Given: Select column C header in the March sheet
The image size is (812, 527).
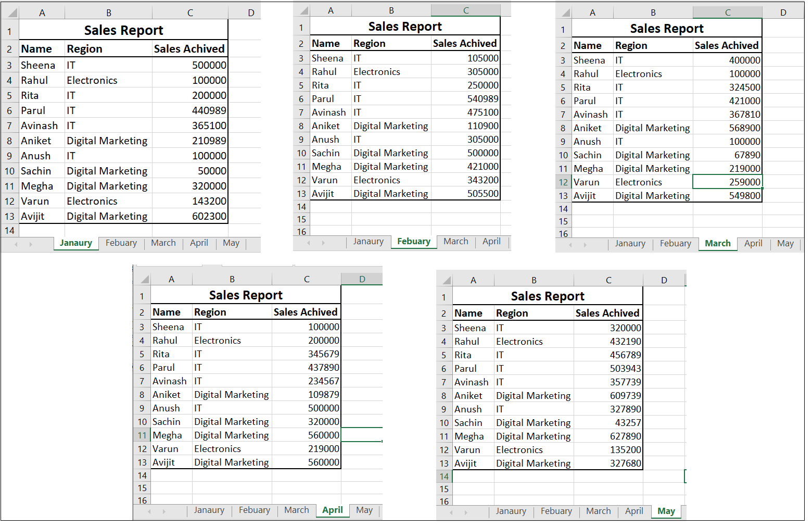Looking at the screenshot, I should [x=727, y=11].
